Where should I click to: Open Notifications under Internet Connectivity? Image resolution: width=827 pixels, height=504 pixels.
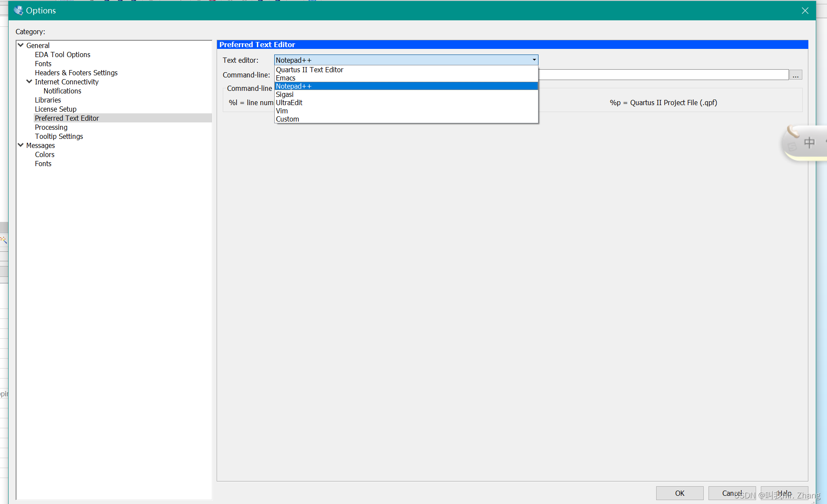point(62,91)
